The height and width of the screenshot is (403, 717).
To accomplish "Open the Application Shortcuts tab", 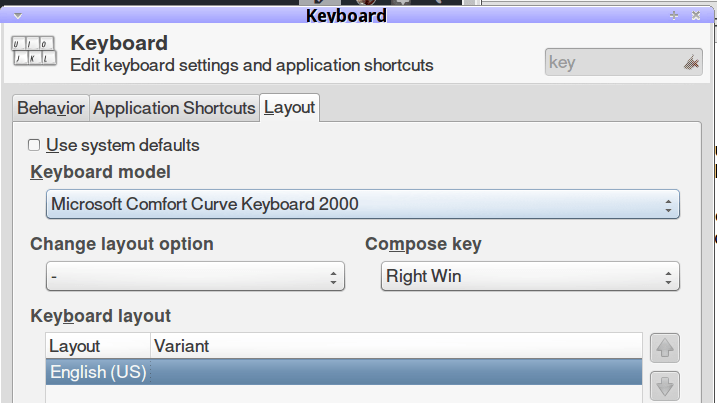I will pos(174,108).
